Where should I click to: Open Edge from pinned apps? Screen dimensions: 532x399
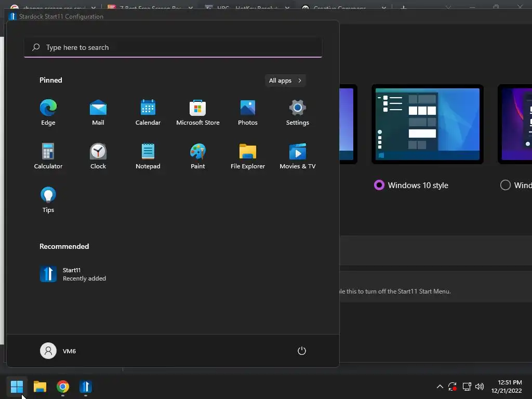pyautogui.click(x=48, y=113)
